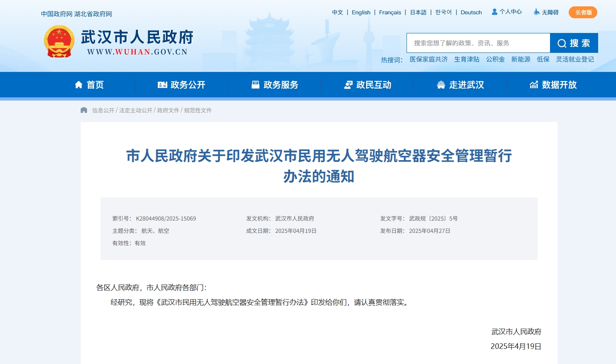Viewport: 616px width, 364px height.
Task: Focus the site search input field
Action: (478, 43)
